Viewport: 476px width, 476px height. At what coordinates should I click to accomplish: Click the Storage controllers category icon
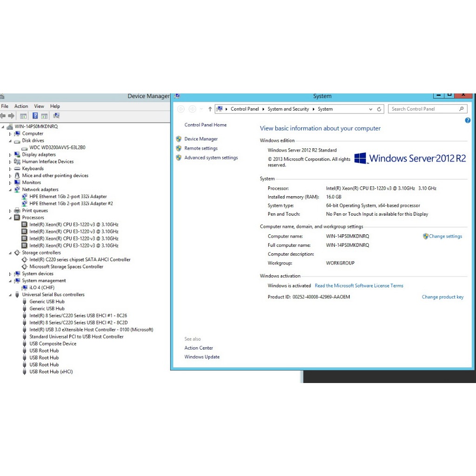click(17, 252)
